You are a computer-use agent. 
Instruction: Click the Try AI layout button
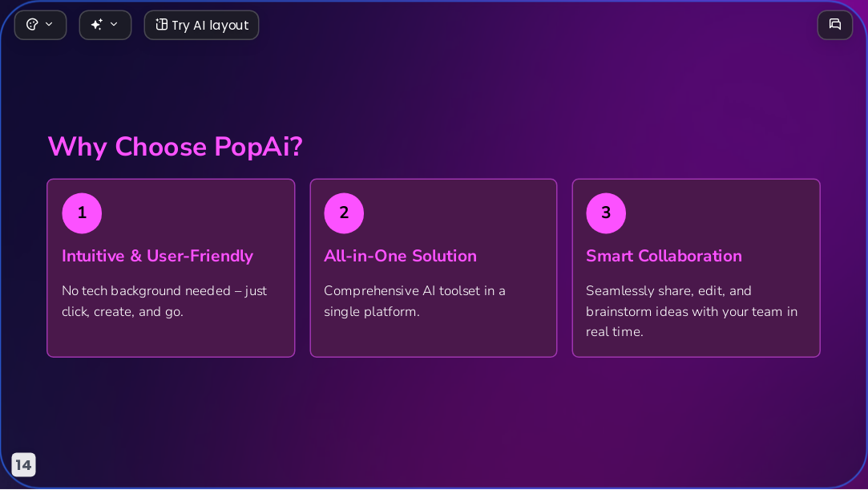click(201, 25)
